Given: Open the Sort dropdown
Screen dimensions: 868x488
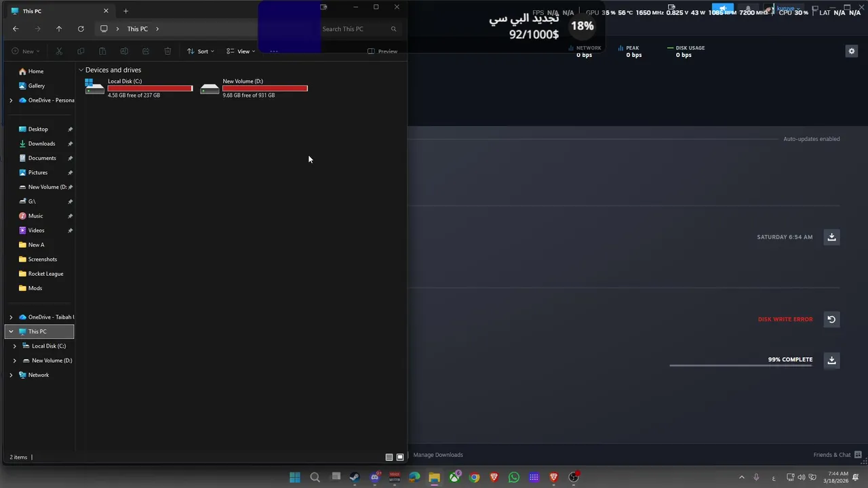Looking at the screenshot, I should pos(201,51).
